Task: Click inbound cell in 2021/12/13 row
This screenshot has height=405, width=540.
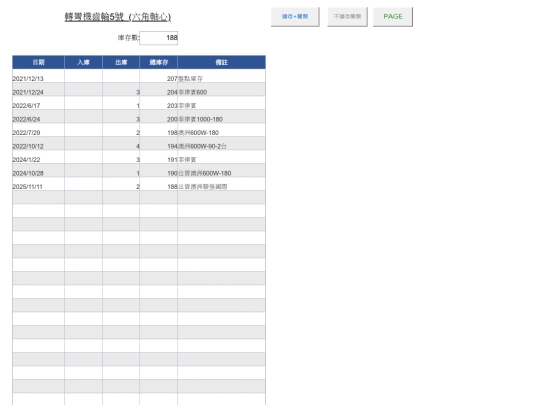Action: tap(83, 76)
